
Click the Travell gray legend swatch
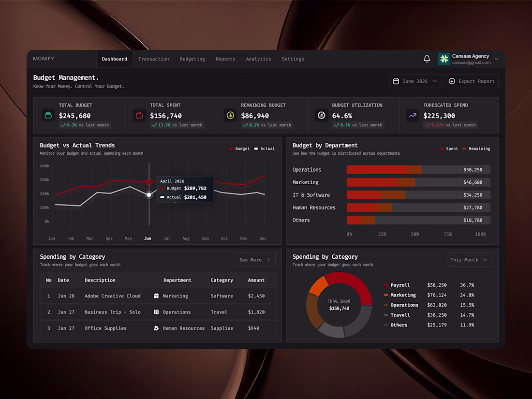point(386,315)
